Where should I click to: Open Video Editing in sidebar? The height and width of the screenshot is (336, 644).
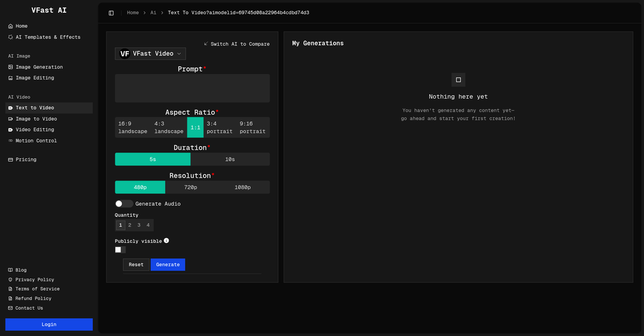point(35,130)
